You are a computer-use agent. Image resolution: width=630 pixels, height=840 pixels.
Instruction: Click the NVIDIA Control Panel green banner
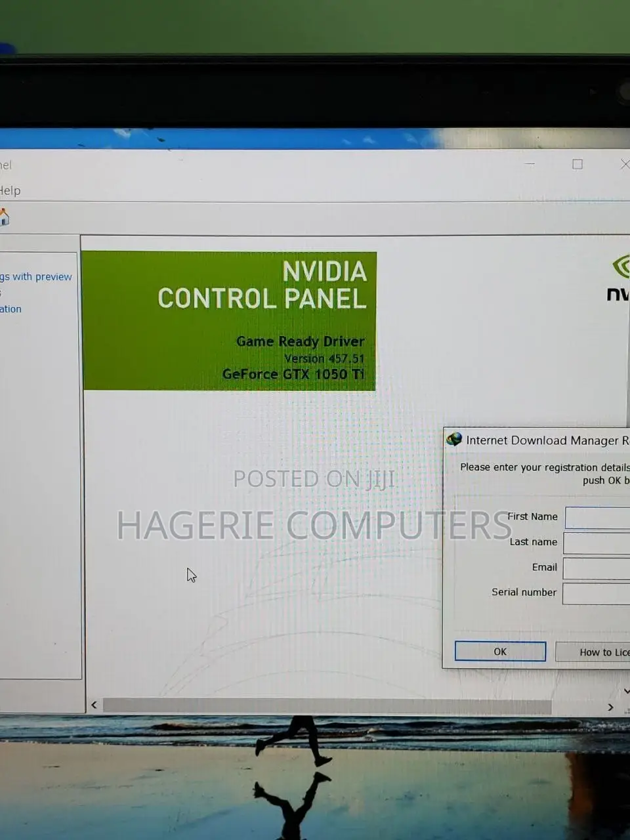coord(230,321)
